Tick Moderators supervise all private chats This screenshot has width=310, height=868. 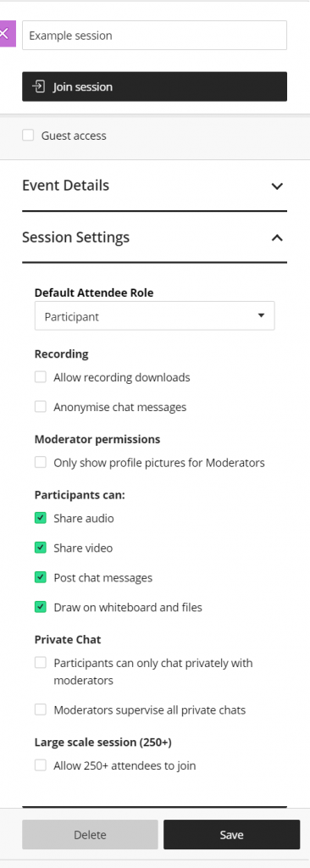[x=41, y=709]
